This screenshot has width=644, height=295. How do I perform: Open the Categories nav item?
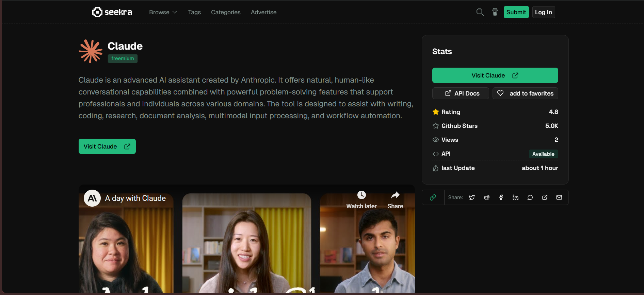tap(226, 12)
